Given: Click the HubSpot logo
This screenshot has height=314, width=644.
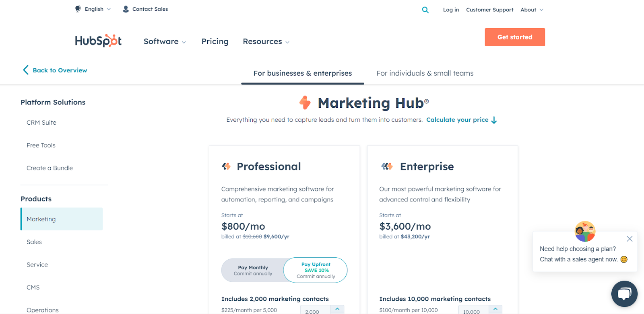Looking at the screenshot, I should (x=98, y=41).
